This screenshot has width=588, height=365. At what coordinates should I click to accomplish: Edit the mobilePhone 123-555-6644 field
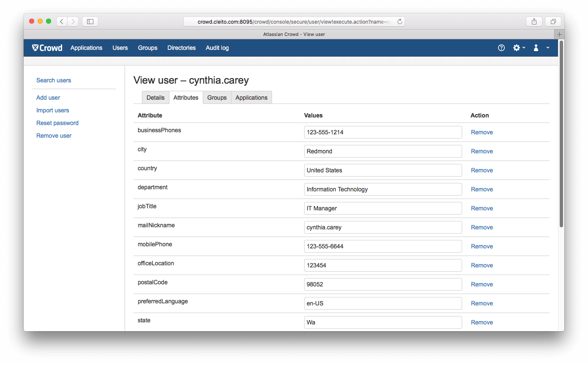(x=383, y=246)
